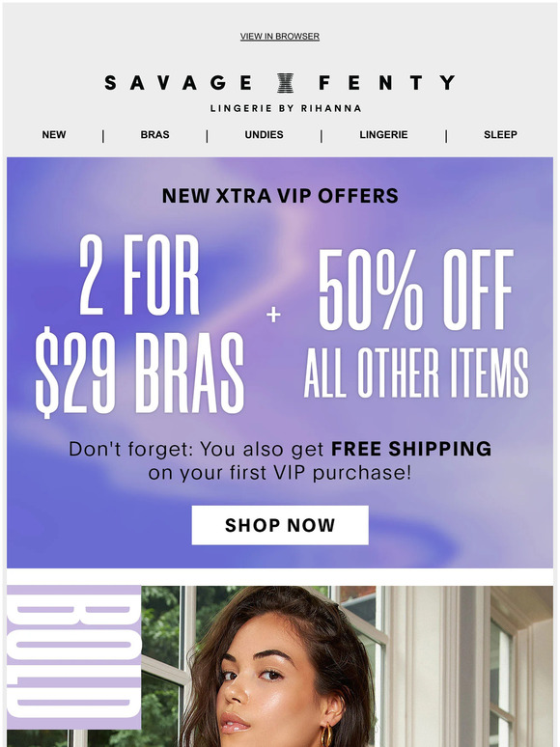Open the SLEEP navigation item
The width and height of the screenshot is (560, 747).
(500, 135)
